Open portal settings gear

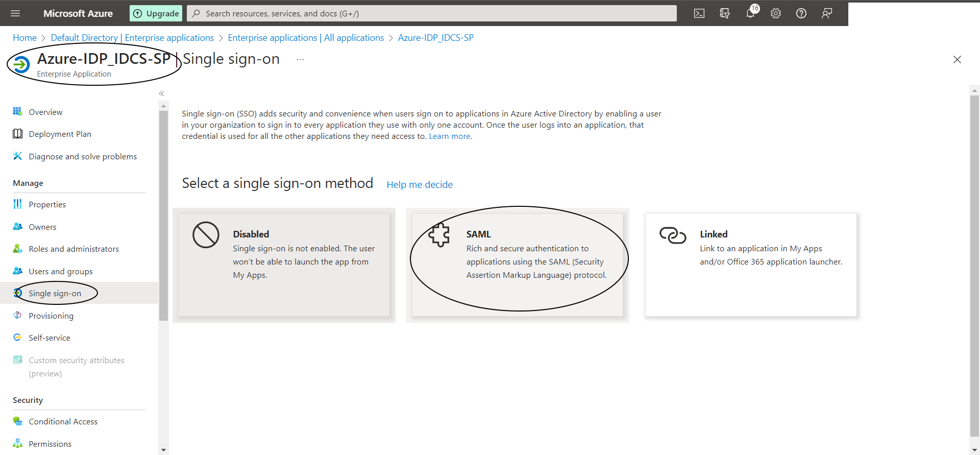776,13
